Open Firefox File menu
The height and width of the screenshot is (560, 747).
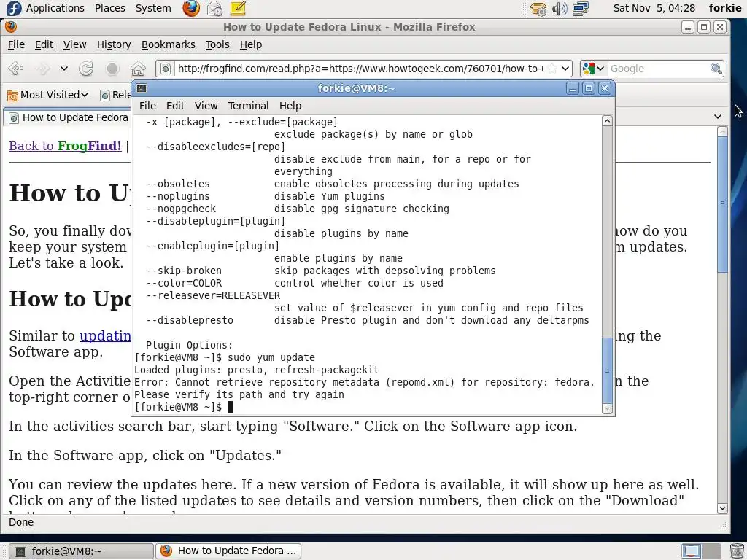(16, 44)
